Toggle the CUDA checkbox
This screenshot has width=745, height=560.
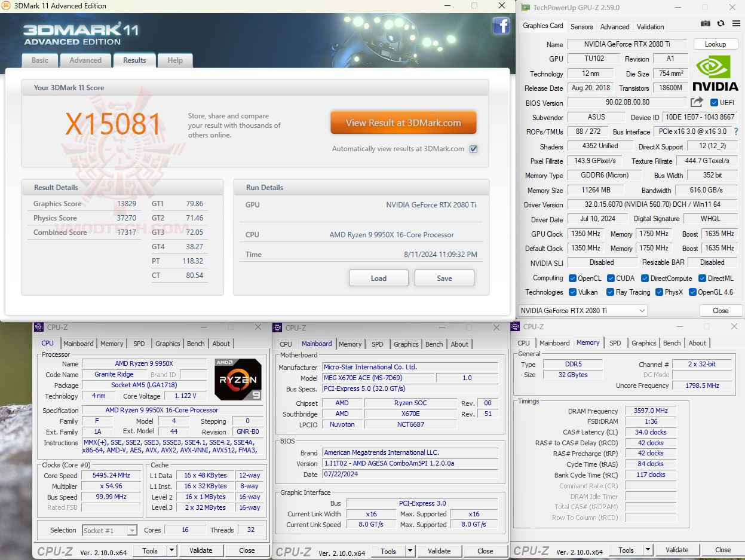click(x=611, y=279)
